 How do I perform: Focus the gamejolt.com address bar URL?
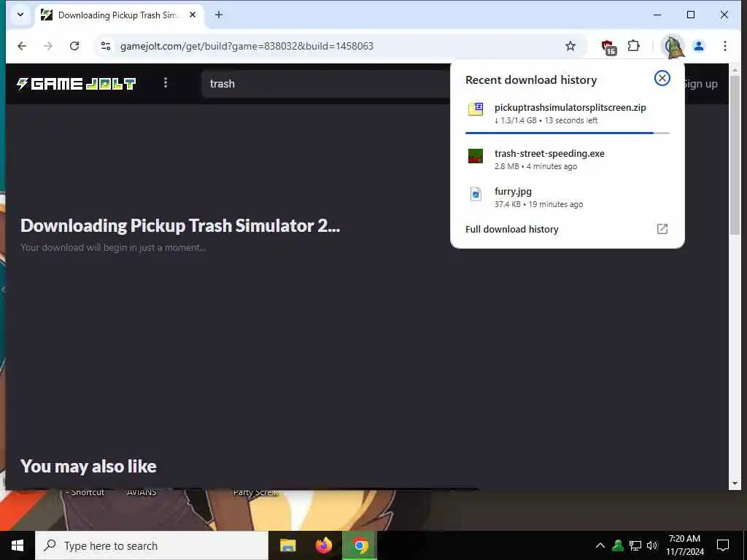coord(247,46)
